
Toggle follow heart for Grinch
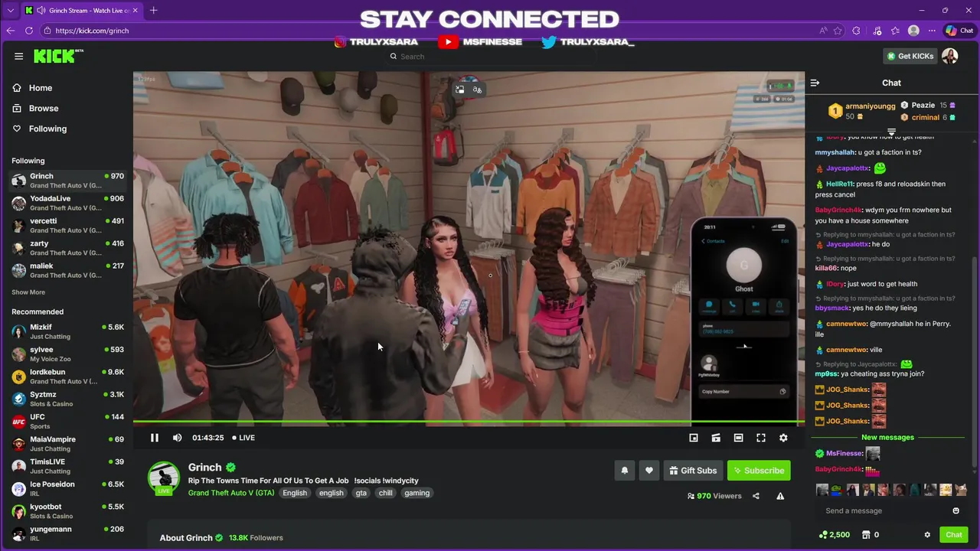click(649, 471)
